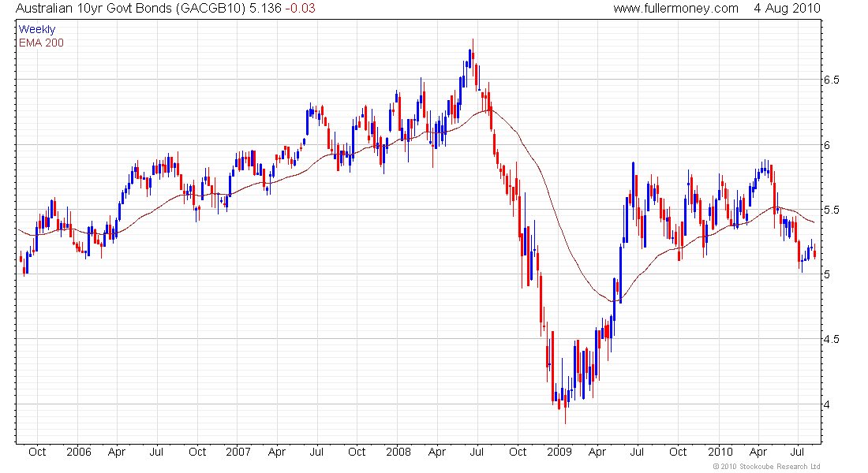Click the date '4 Aug 2010'

(787, 9)
